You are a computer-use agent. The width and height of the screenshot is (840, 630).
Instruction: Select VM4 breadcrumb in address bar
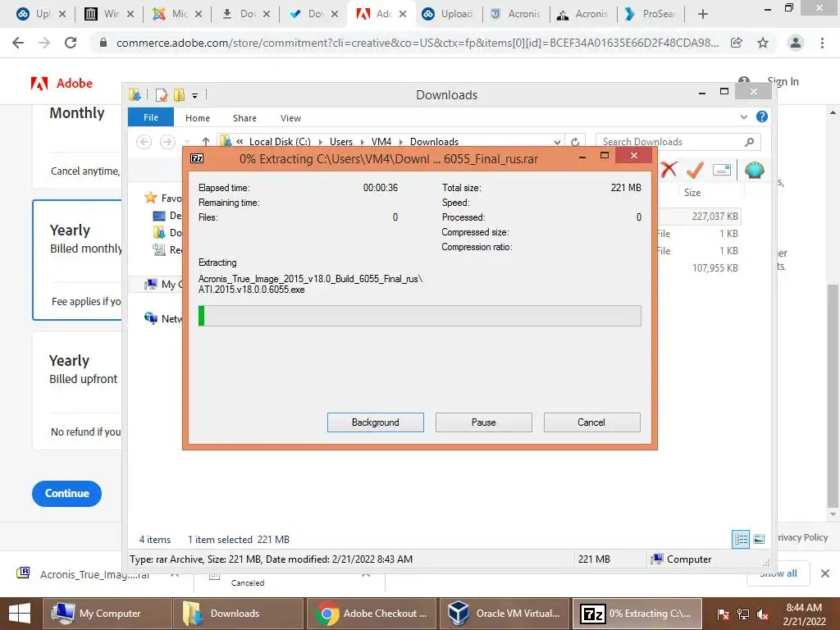pos(381,141)
